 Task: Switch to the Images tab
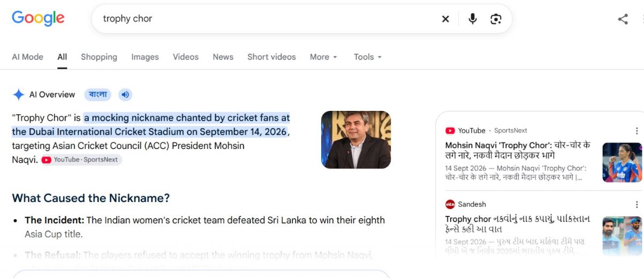145,57
